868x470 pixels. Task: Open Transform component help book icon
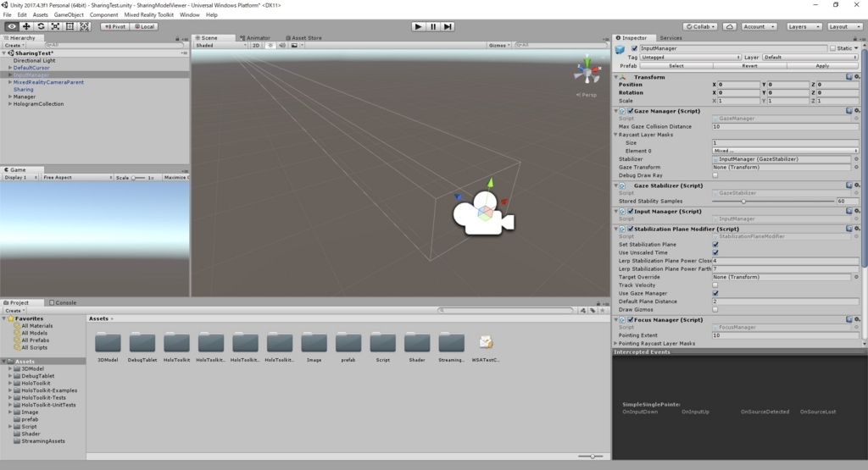coord(849,77)
